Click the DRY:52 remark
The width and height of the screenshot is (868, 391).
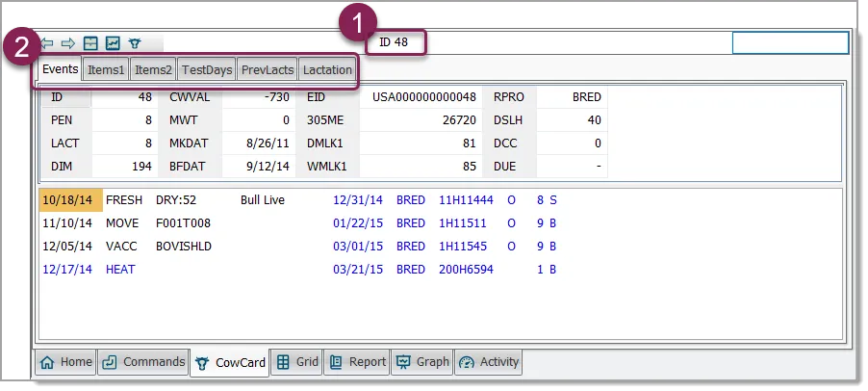click(x=176, y=200)
